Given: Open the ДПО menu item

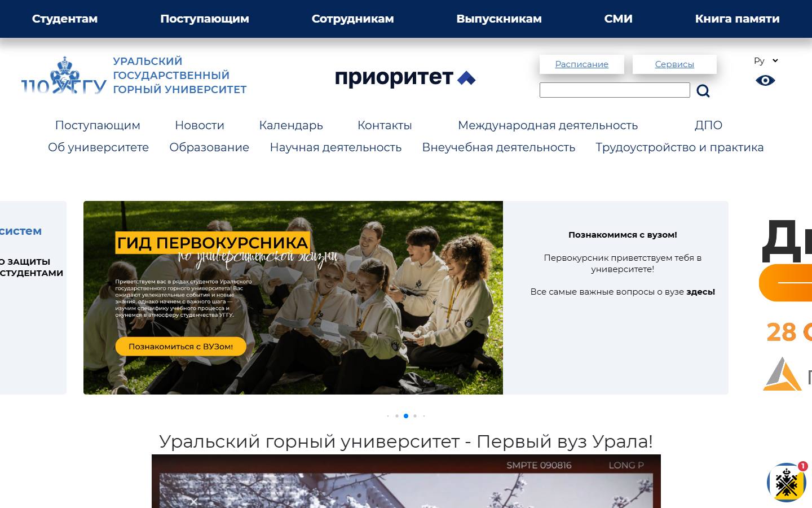Looking at the screenshot, I should pyautogui.click(x=708, y=125).
